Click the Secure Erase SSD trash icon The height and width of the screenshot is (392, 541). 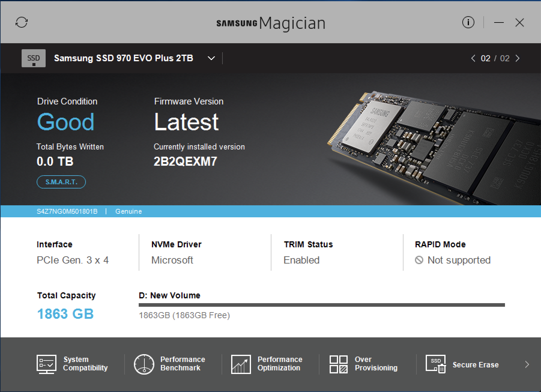tap(436, 364)
